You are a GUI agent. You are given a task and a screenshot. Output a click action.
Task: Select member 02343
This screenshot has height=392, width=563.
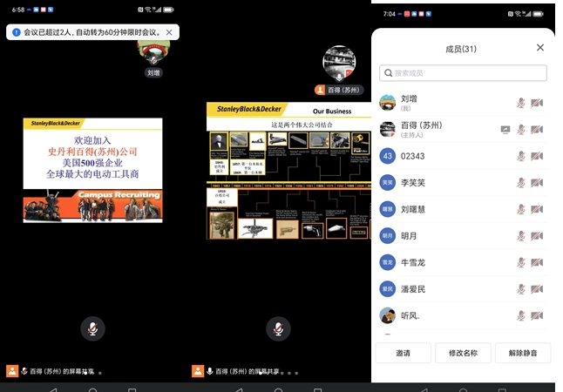tap(463, 156)
